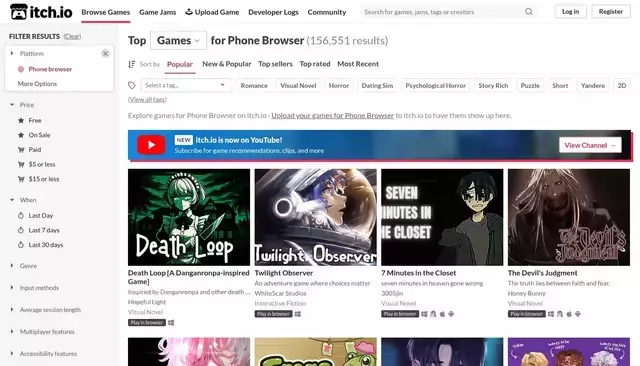Image resolution: width=640 pixels, height=366 pixels.
Task: Click Android icon under The Devil's Judgment
Action: [x=578, y=314]
